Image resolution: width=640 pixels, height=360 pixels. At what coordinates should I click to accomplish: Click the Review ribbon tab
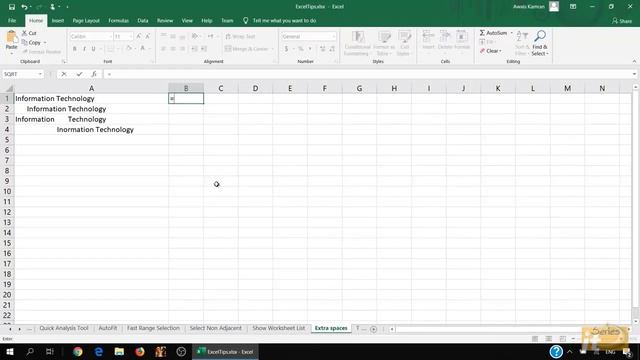pos(165,20)
